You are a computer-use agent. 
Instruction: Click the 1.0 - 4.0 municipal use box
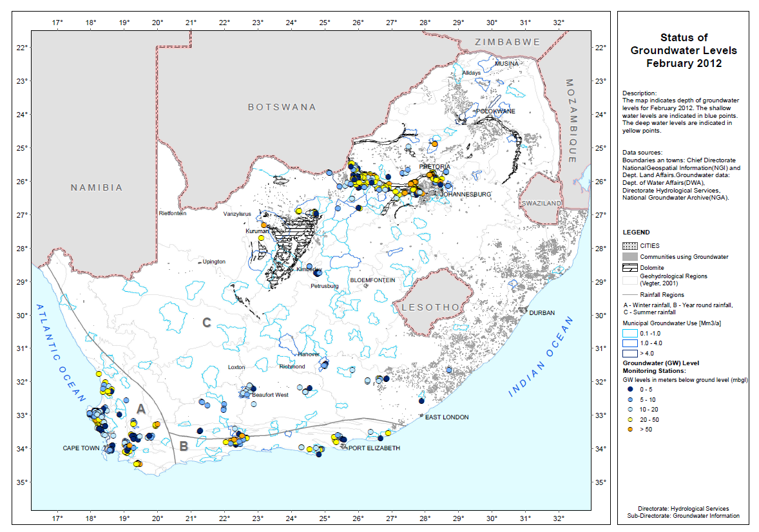pyautogui.click(x=629, y=343)
